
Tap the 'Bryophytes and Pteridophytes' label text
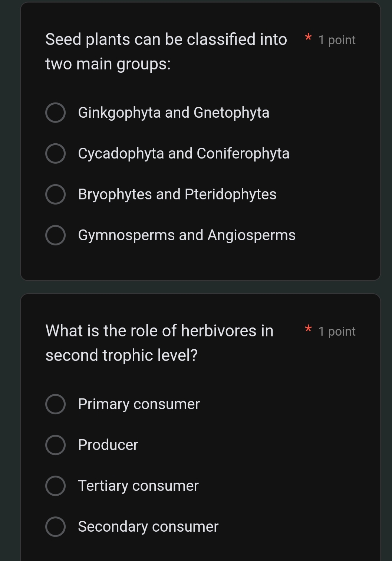click(177, 194)
